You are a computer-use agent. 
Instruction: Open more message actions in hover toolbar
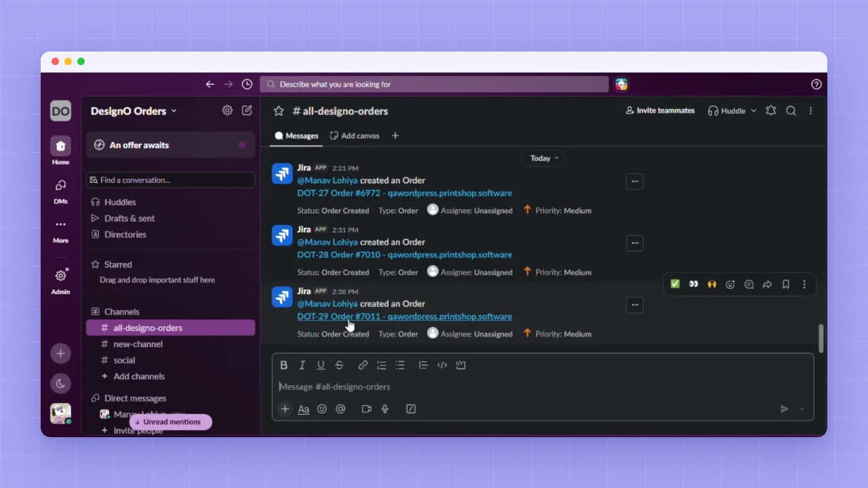804,284
